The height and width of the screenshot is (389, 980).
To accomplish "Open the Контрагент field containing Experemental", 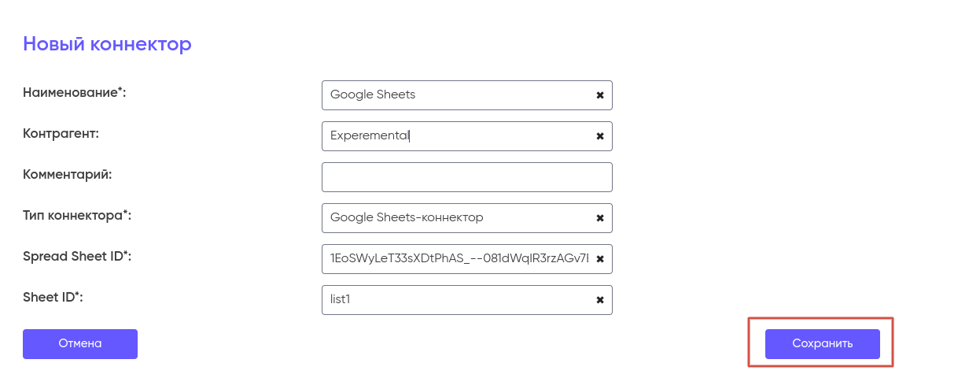I will tap(456, 136).
